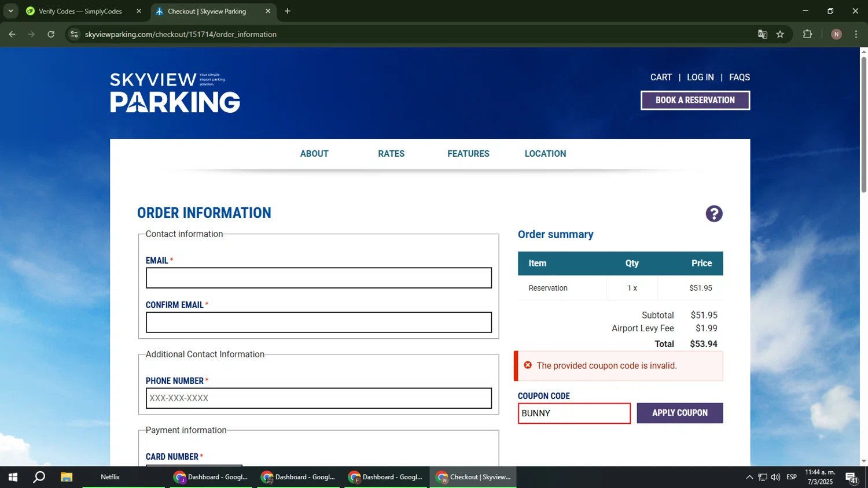Switch to the Verify Codes SimplyCodes tab
Image resolution: width=868 pixels, height=488 pixels.
click(x=80, y=11)
